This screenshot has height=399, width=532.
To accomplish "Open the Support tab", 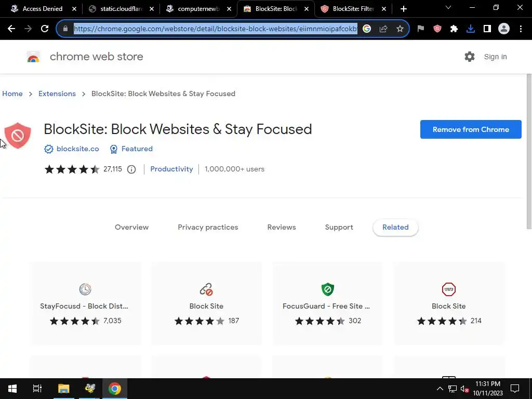I will pyautogui.click(x=339, y=228).
